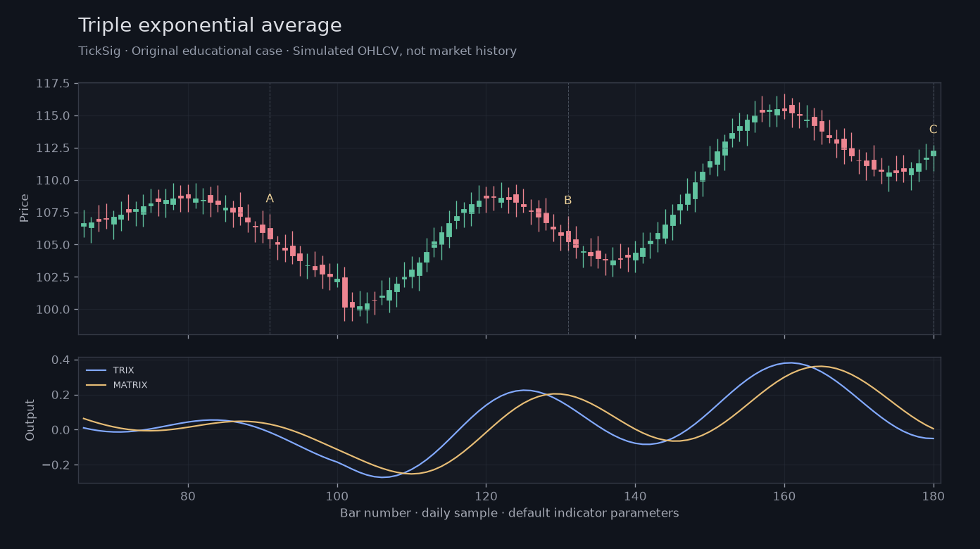
Task: Select marker label B on price chart
Action: (567, 201)
